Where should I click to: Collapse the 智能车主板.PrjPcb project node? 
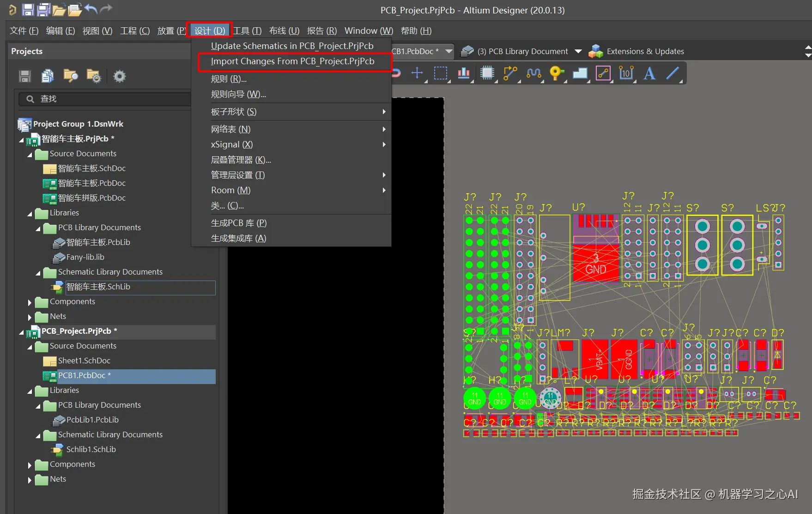point(21,139)
